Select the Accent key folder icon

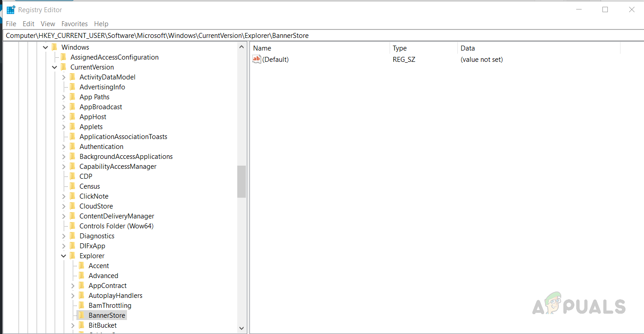(82, 265)
